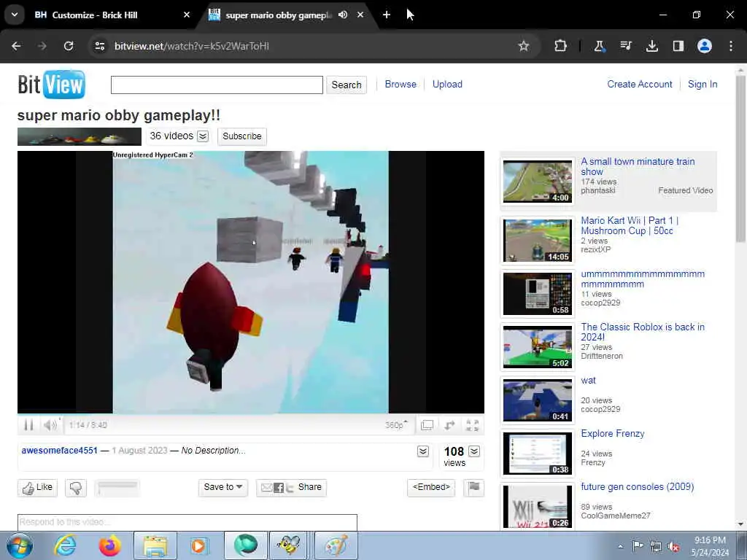747x560 pixels.
Task: Expand the 108 views statistics arrow
Action: 474,451
